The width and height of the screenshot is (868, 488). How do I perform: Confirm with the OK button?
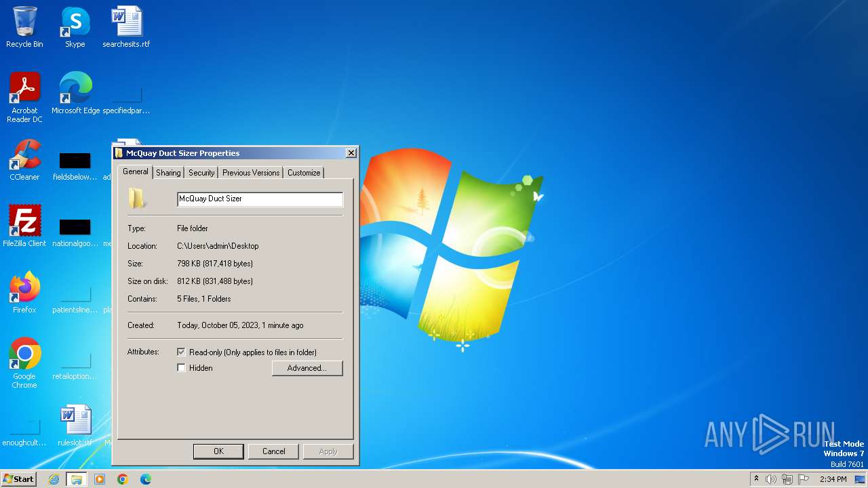coord(218,451)
